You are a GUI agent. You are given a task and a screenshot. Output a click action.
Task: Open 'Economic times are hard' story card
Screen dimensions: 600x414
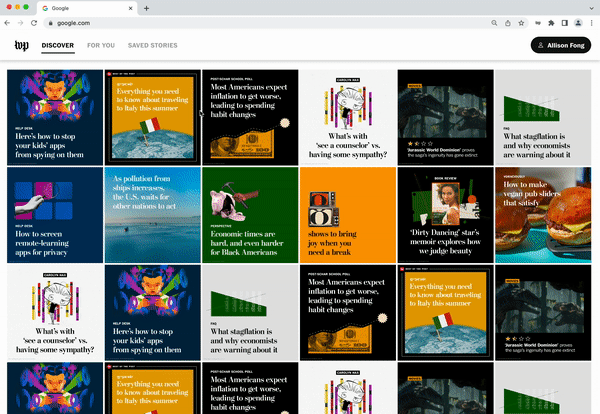point(250,215)
